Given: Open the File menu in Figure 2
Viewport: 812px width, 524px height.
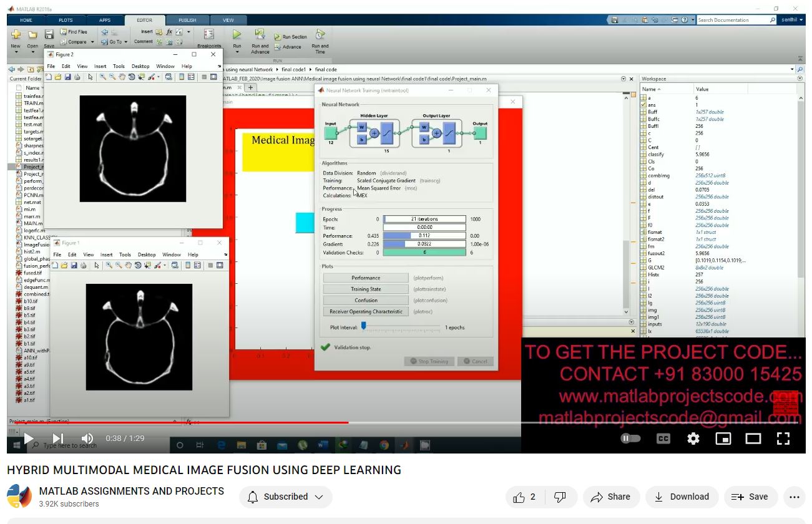Looking at the screenshot, I should pos(51,66).
